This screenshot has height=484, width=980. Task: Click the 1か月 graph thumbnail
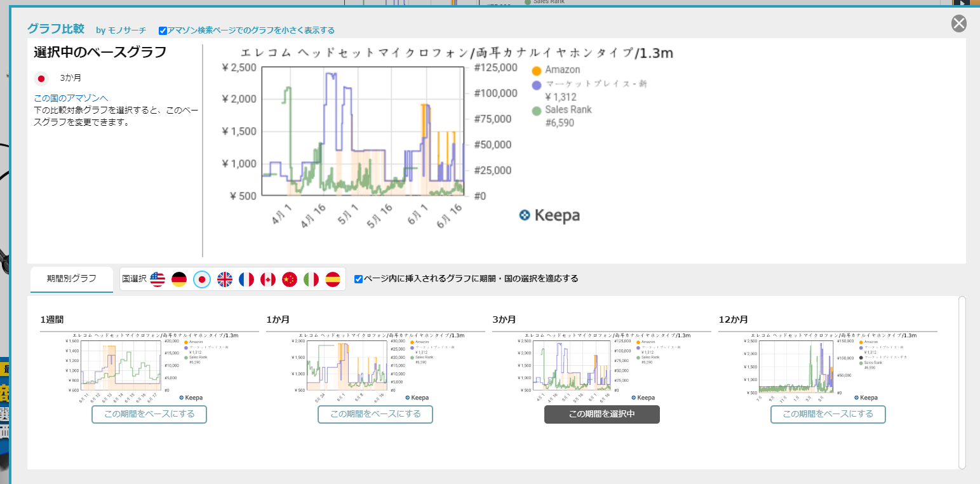pos(375,366)
